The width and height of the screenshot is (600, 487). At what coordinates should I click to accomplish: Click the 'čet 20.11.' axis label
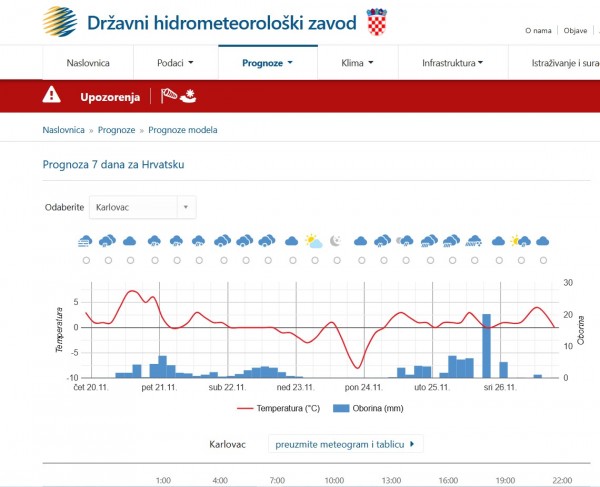(91, 388)
